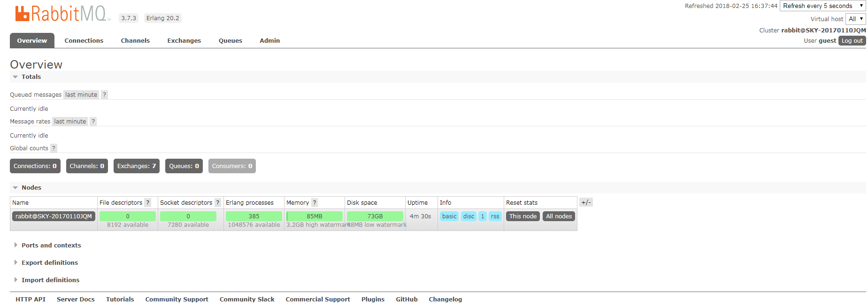Open the Refresh interval dropdown
This screenshot has width=868, height=308.
tap(823, 6)
